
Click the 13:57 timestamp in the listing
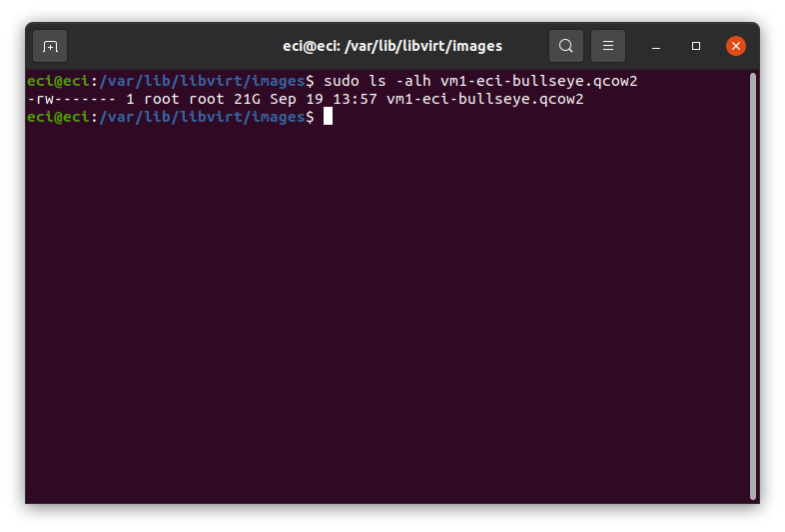(x=355, y=99)
